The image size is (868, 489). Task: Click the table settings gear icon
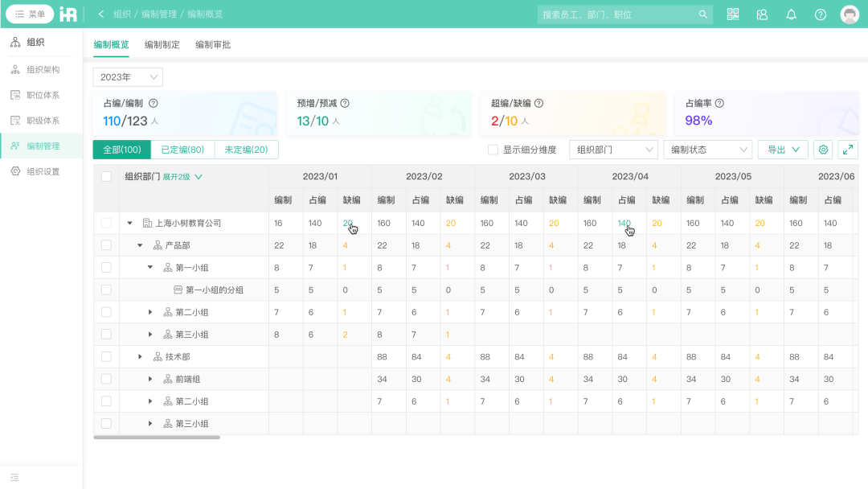(821, 150)
